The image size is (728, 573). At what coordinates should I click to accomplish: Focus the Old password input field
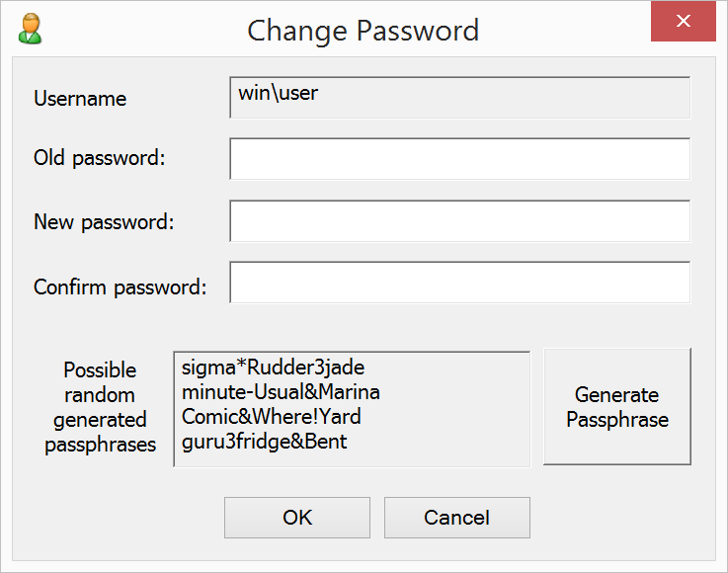pos(459,159)
